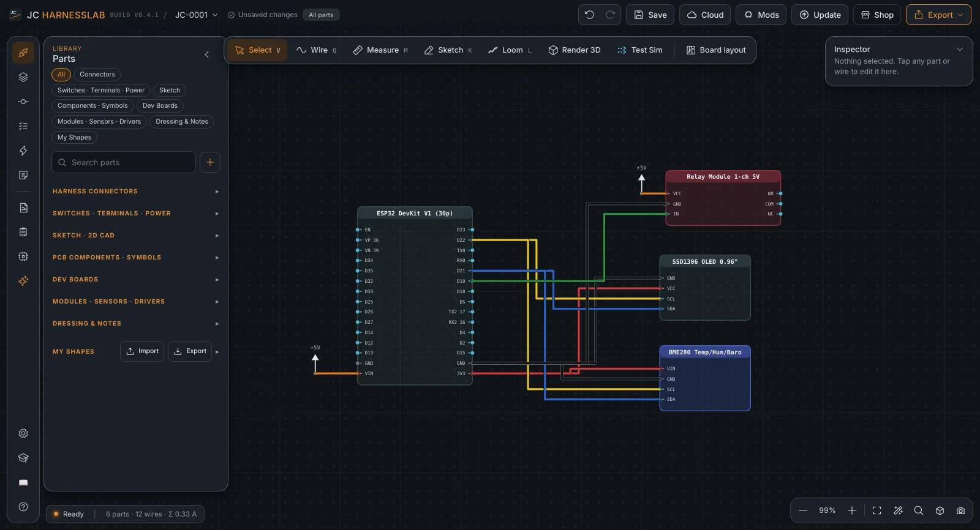Toggle the Connectors filter chip
The width and height of the screenshot is (980, 530).
point(97,75)
